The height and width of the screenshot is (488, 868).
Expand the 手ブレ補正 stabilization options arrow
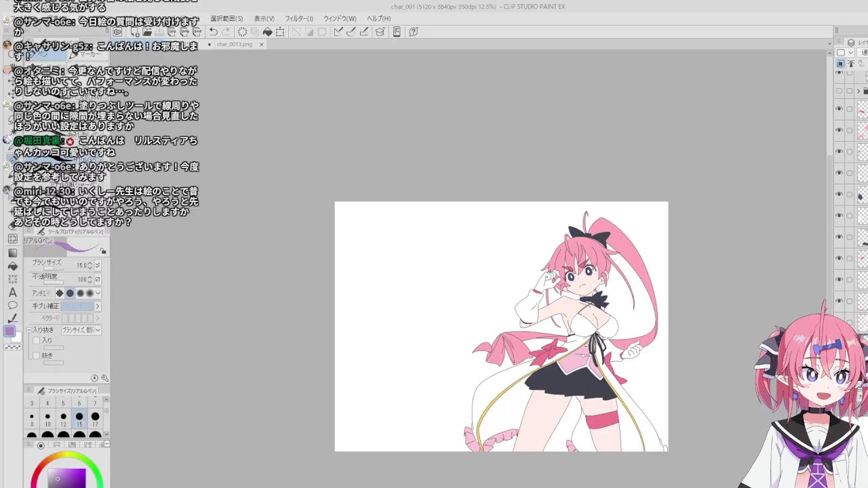[98, 306]
